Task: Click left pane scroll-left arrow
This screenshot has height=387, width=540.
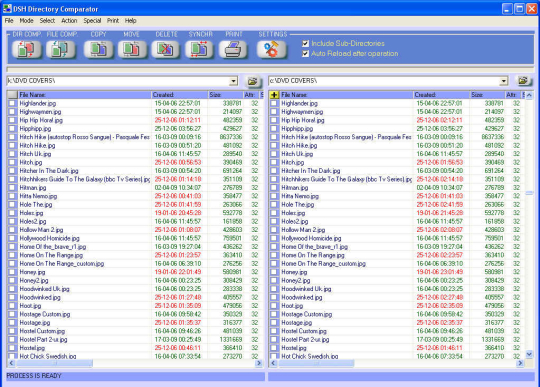Action: (11, 363)
